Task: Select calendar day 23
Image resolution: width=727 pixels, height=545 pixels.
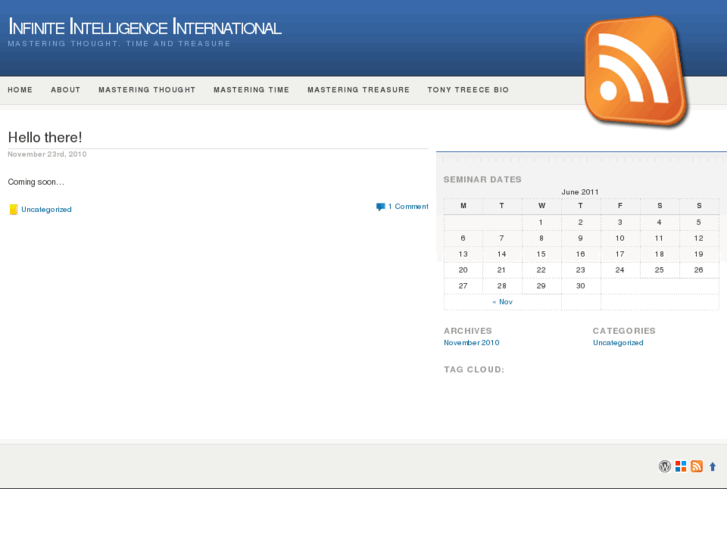Action: click(x=580, y=270)
